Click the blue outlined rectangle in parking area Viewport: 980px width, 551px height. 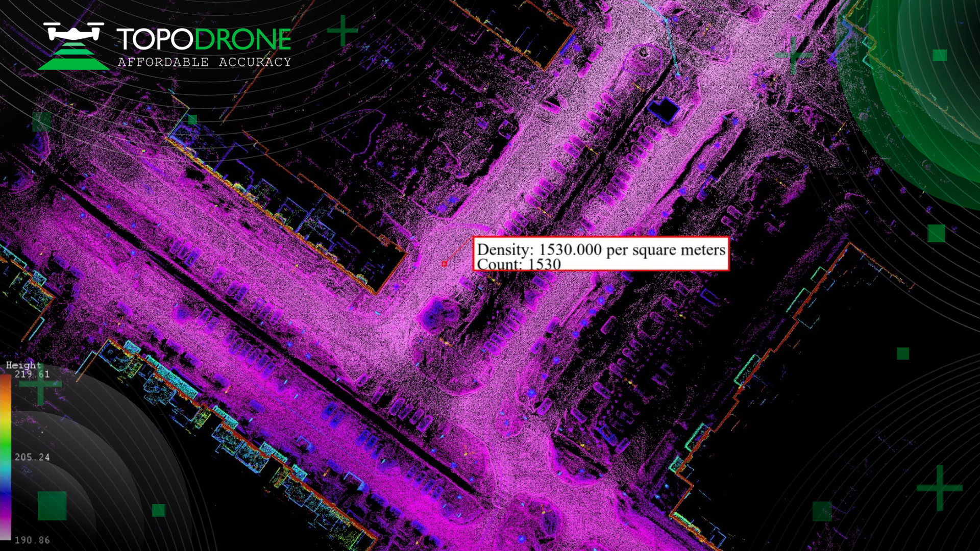coord(664,110)
